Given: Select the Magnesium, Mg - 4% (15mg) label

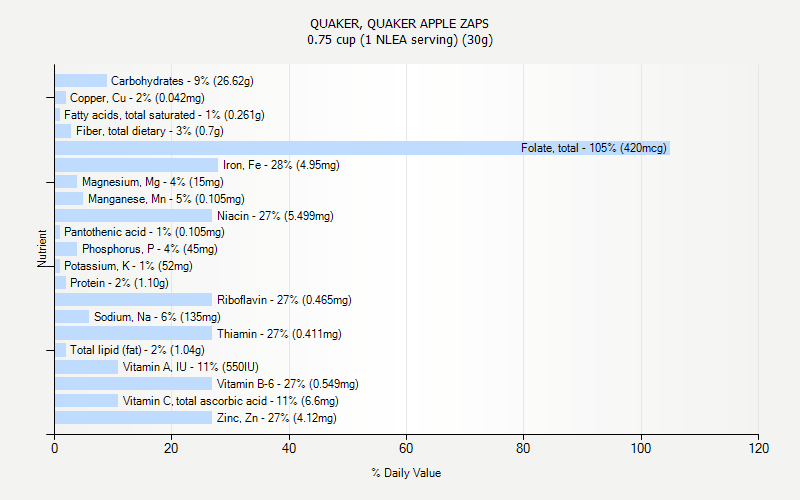Looking at the screenshot, I should [153, 182].
